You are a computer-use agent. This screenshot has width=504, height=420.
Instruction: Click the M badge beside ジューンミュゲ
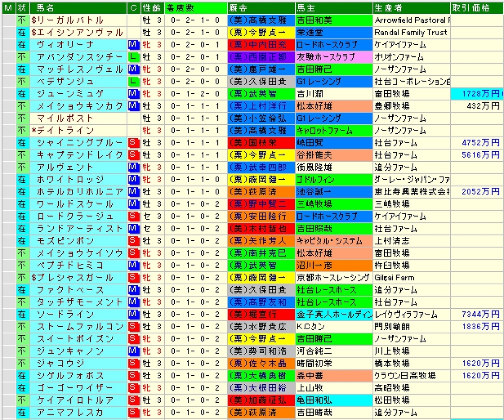(x=133, y=94)
